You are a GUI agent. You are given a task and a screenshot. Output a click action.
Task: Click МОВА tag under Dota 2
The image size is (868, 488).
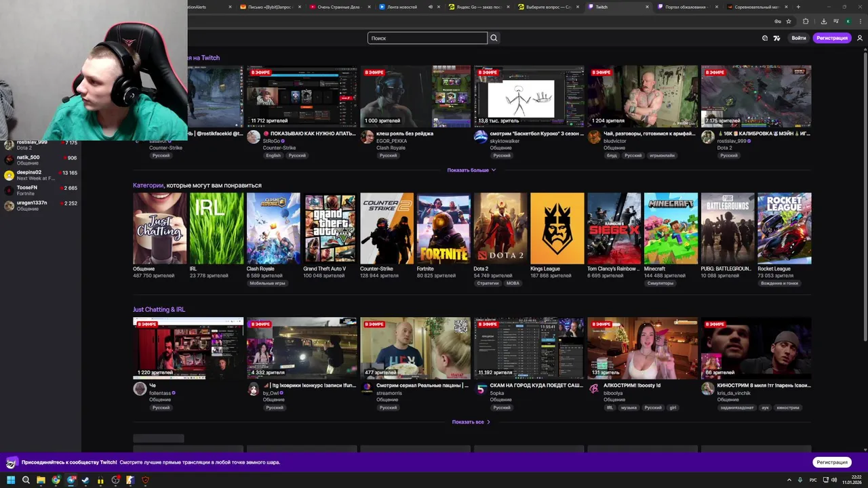click(x=513, y=283)
